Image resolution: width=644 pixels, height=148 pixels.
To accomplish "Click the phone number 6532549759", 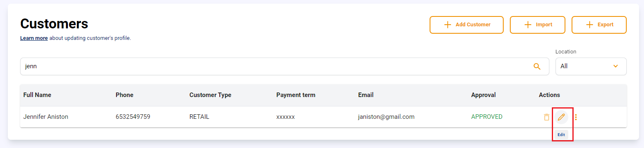I will (x=133, y=117).
